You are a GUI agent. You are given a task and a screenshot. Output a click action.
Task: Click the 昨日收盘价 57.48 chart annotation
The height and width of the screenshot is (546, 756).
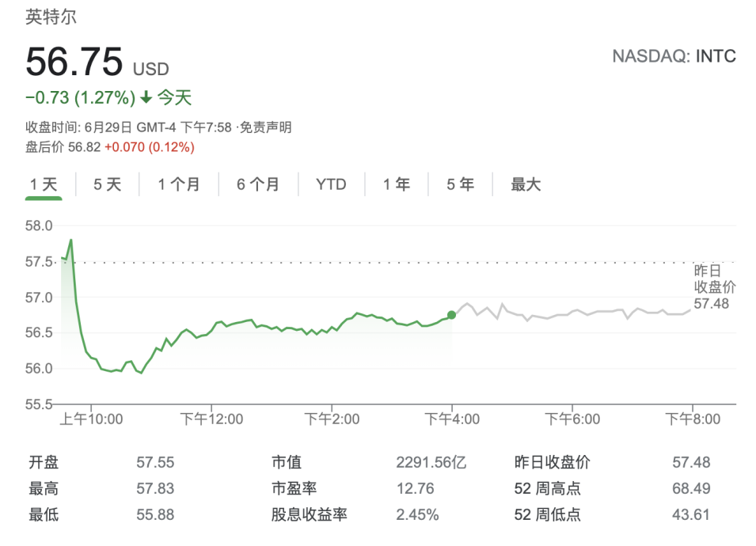click(x=715, y=286)
